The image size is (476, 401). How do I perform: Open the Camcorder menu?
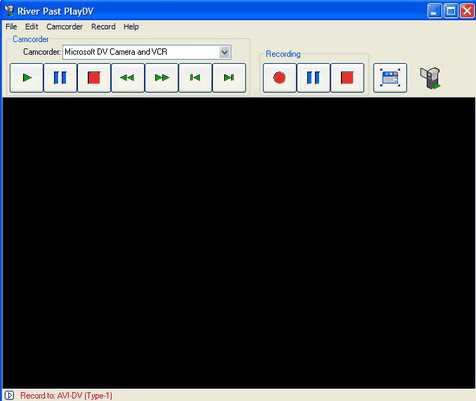tap(64, 27)
